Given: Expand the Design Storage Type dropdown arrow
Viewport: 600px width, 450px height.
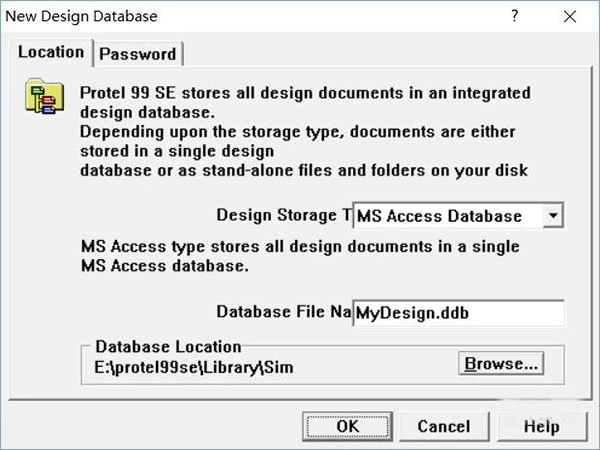Looking at the screenshot, I should 555,215.
